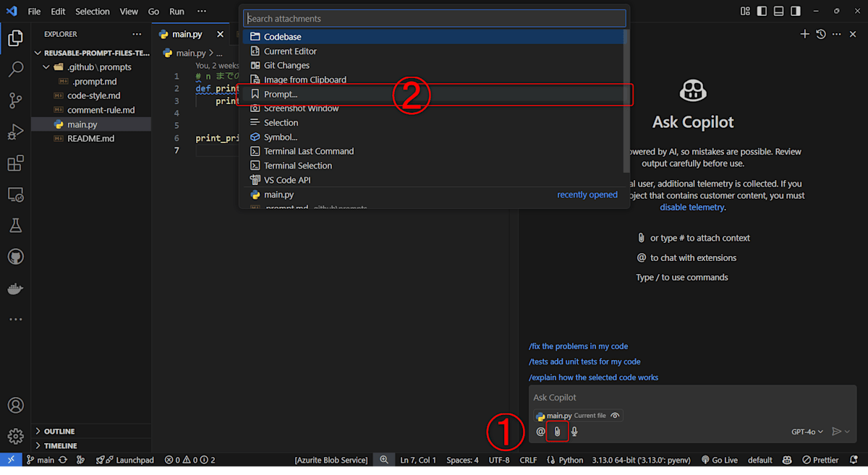This screenshot has height=475, width=868.
Task: Close the main.py editor tab
Action: pos(221,34)
